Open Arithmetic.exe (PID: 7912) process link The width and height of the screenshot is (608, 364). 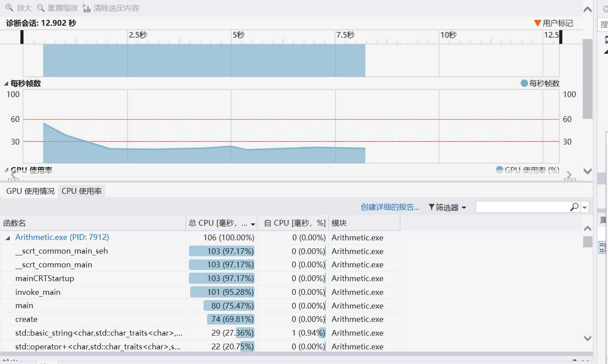coord(62,237)
